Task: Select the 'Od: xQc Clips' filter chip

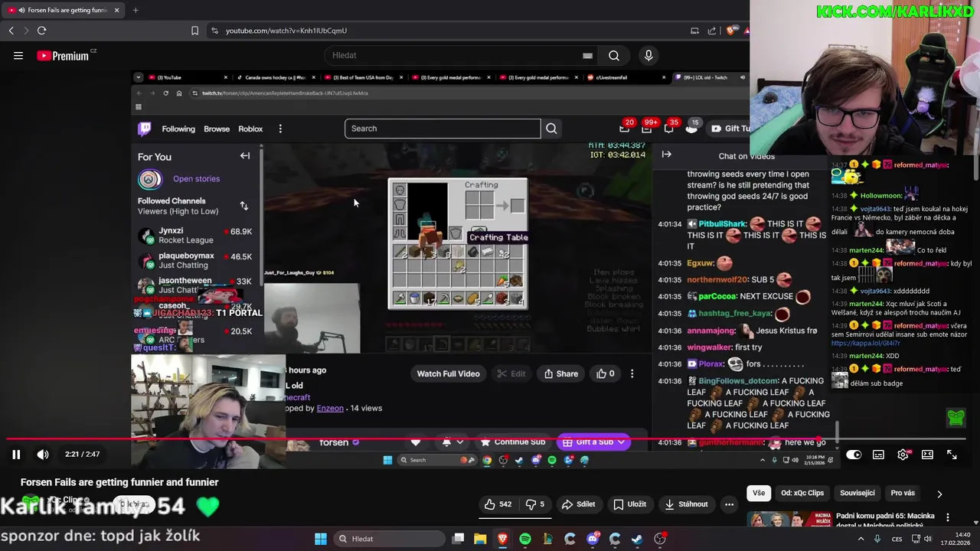Action: coord(802,494)
